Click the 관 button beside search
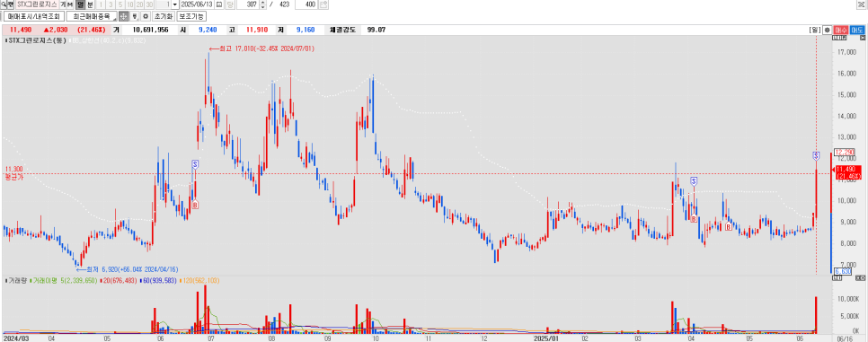The height and width of the screenshot is (342, 868). click(x=11, y=4)
